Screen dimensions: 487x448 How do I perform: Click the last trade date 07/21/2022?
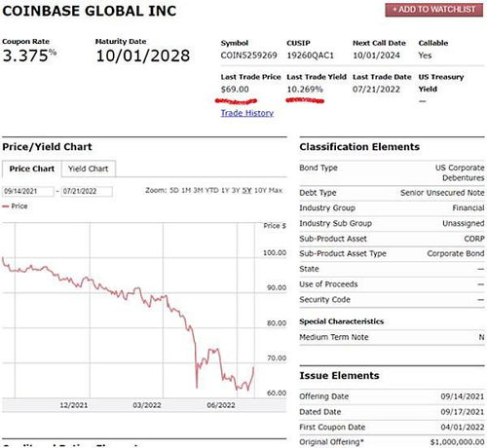[376, 90]
